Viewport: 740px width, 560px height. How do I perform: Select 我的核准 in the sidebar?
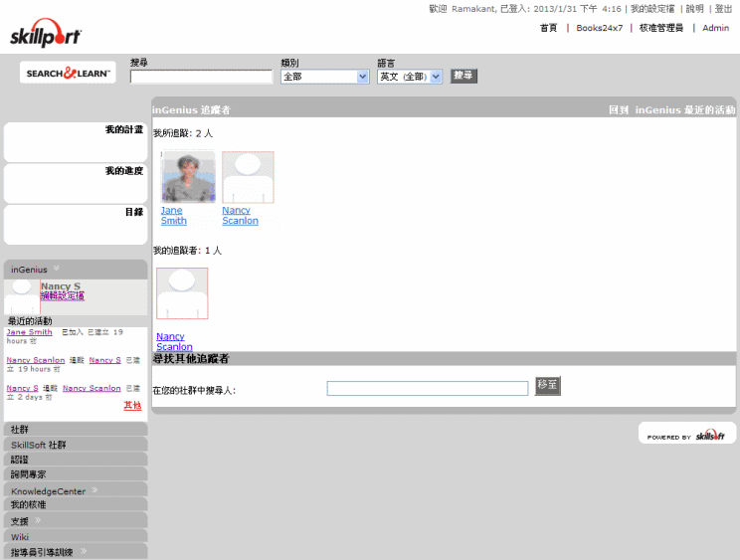coord(76,504)
